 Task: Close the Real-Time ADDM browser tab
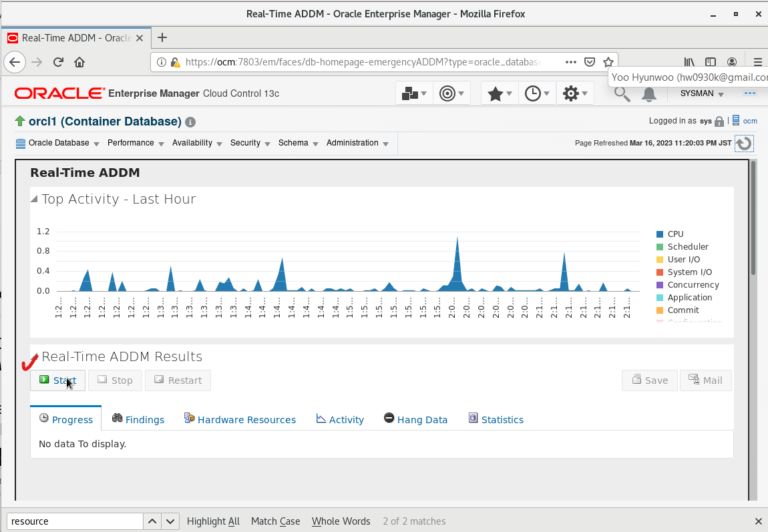140,37
